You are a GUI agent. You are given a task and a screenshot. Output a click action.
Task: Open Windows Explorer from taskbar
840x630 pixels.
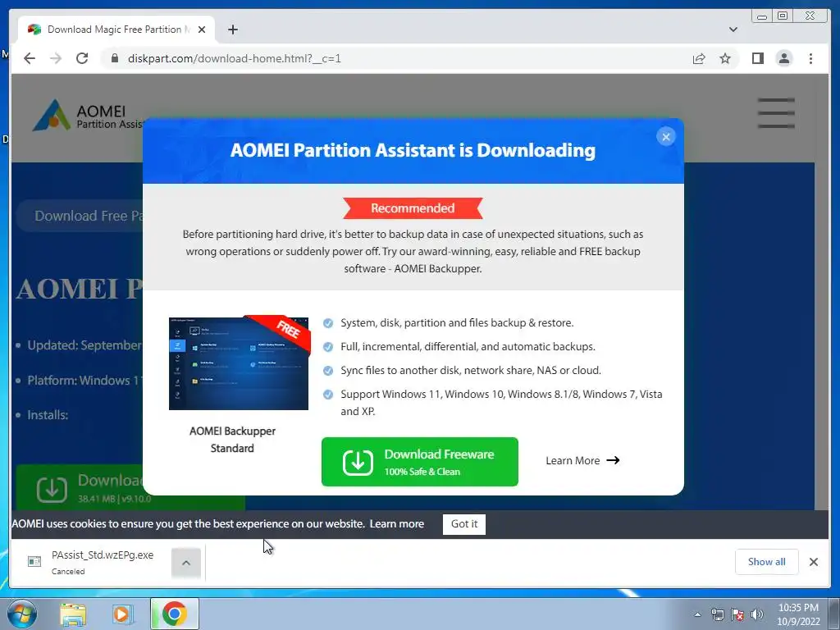73,614
